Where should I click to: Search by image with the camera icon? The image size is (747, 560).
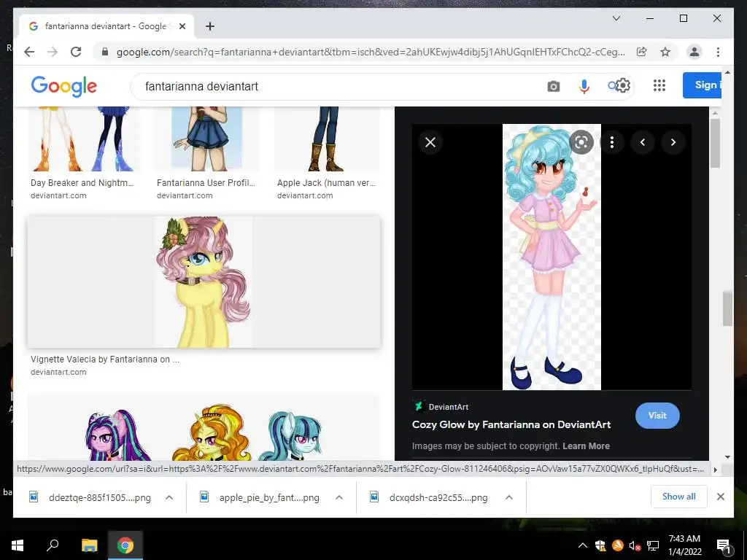pyautogui.click(x=553, y=86)
